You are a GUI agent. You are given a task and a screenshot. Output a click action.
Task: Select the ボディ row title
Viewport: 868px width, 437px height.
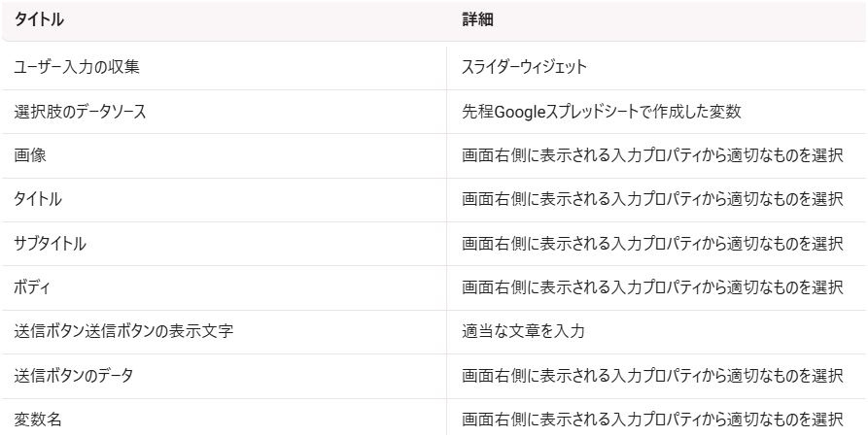tap(32, 287)
